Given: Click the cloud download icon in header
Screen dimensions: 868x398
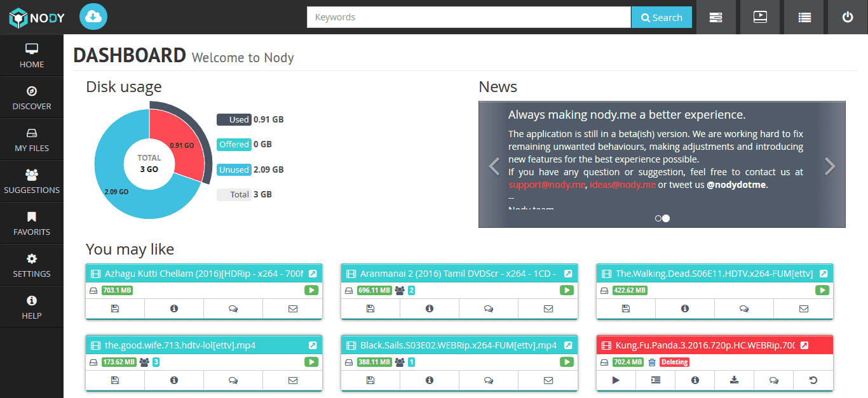Looking at the screenshot, I should [x=93, y=17].
